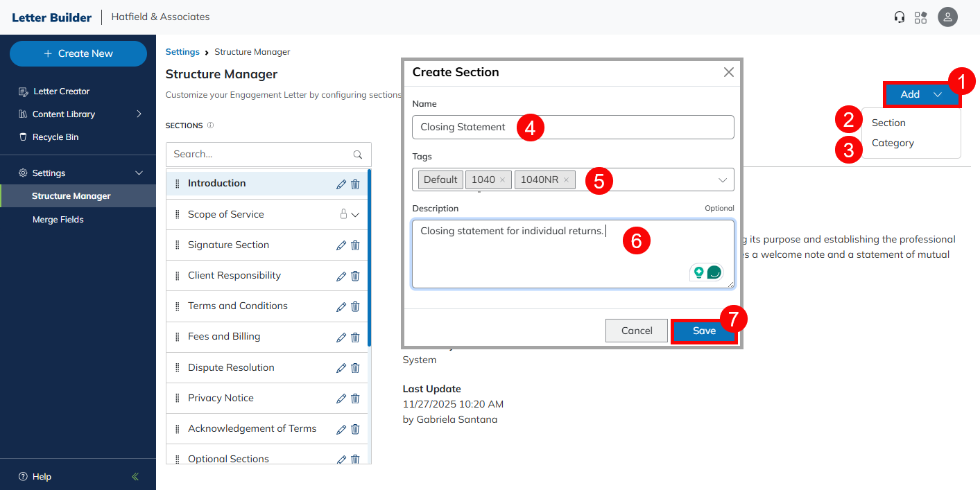Click the search magnifier in sections list

[358, 155]
